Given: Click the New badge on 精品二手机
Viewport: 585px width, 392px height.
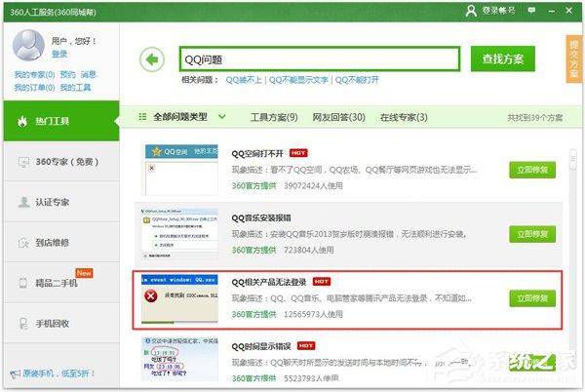Looking at the screenshot, I should pyautogui.click(x=84, y=273).
